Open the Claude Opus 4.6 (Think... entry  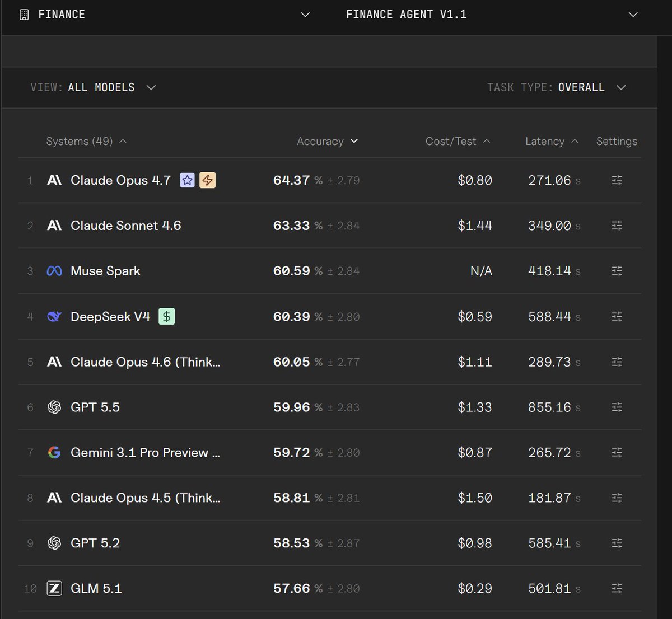coord(146,362)
